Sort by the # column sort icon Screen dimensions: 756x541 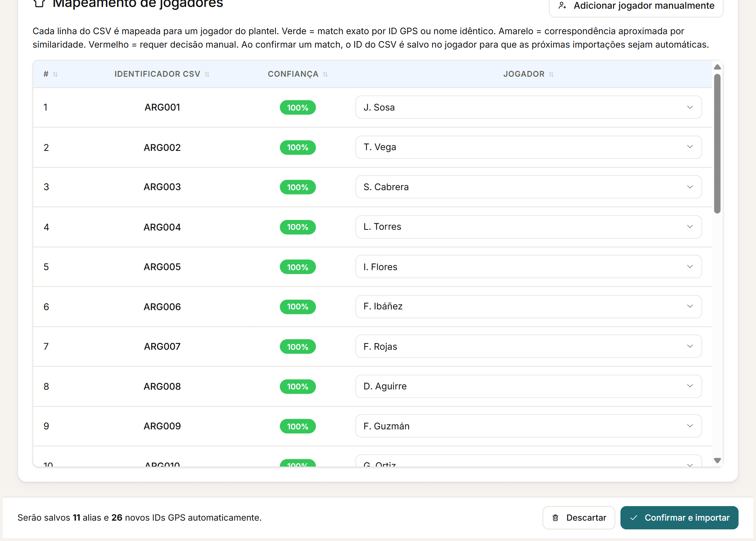point(55,74)
